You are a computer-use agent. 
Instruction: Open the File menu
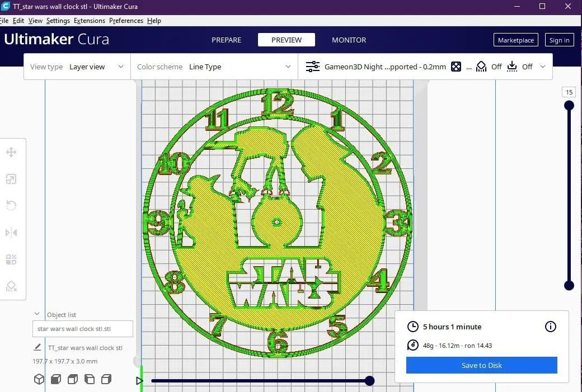point(4,21)
